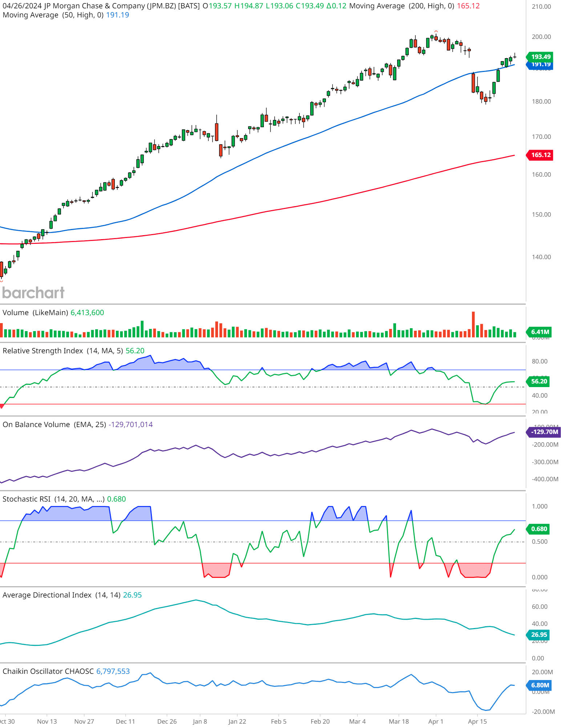Click the 200.00 price axis label

[x=541, y=37]
